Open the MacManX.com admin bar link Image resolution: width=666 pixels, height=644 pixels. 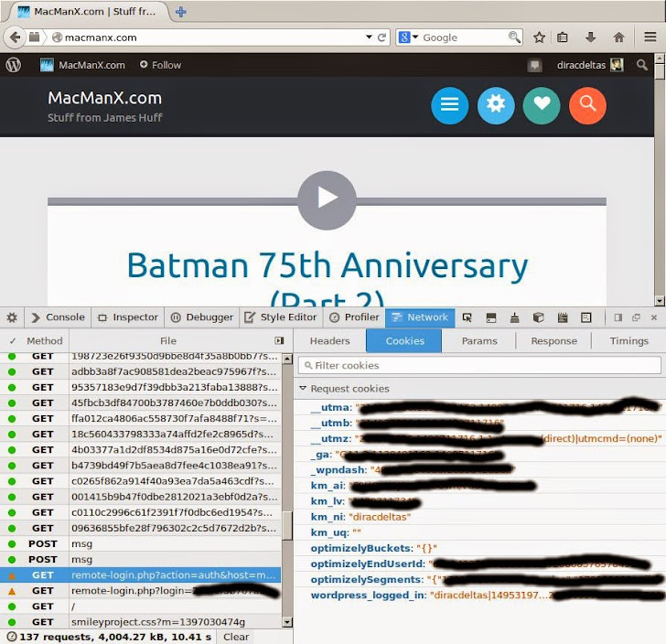[82, 65]
